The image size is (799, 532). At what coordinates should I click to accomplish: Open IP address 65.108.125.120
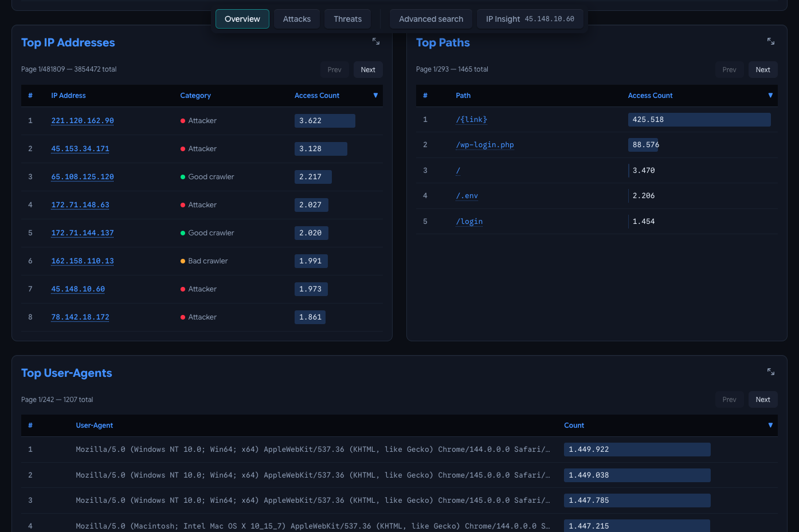coord(83,177)
